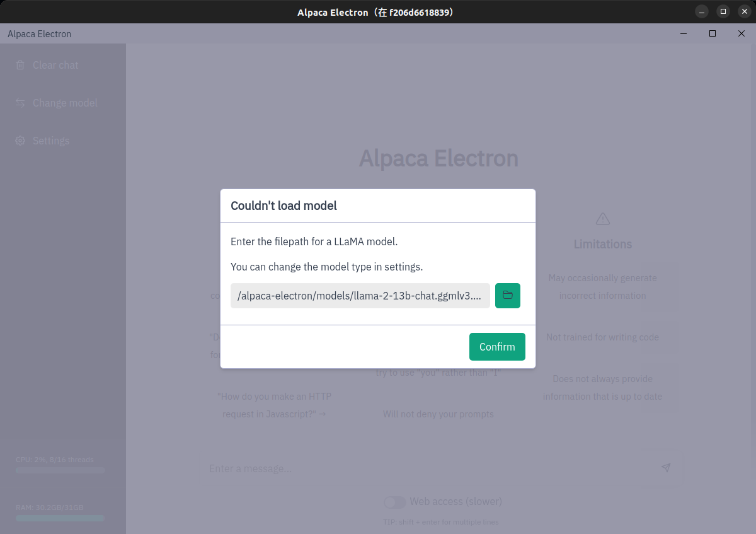Select Clear chat in the sidebar

[55, 65]
